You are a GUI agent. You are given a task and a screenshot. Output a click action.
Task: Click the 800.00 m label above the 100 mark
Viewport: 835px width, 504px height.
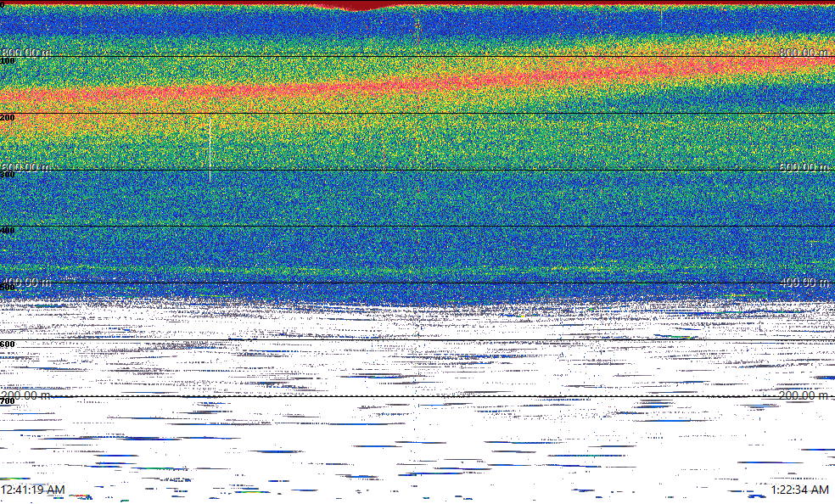click(x=26, y=52)
